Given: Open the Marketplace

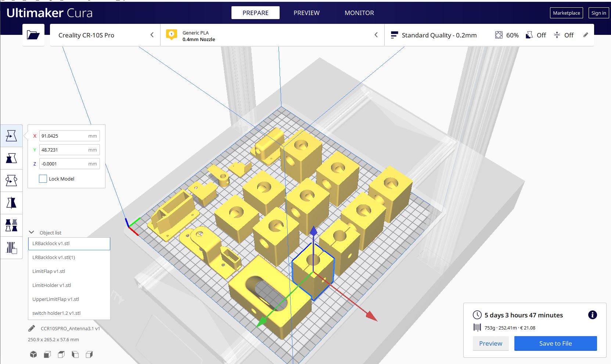Looking at the screenshot, I should pyautogui.click(x=566, y=13).
